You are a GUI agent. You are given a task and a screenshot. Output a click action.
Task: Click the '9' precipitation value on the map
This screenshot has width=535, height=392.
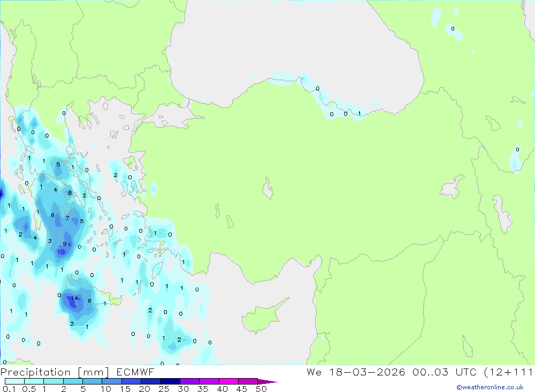65,244
